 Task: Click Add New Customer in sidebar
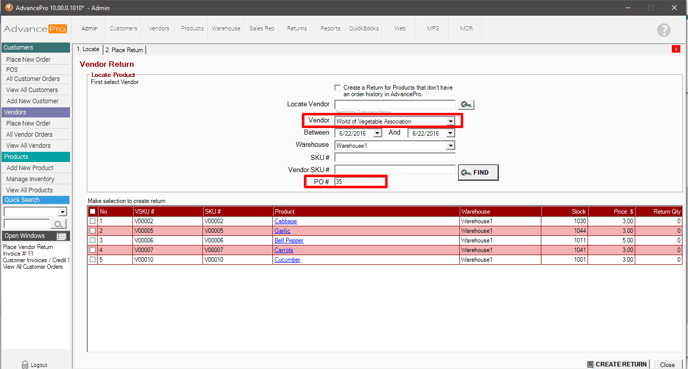click(32, 101)
